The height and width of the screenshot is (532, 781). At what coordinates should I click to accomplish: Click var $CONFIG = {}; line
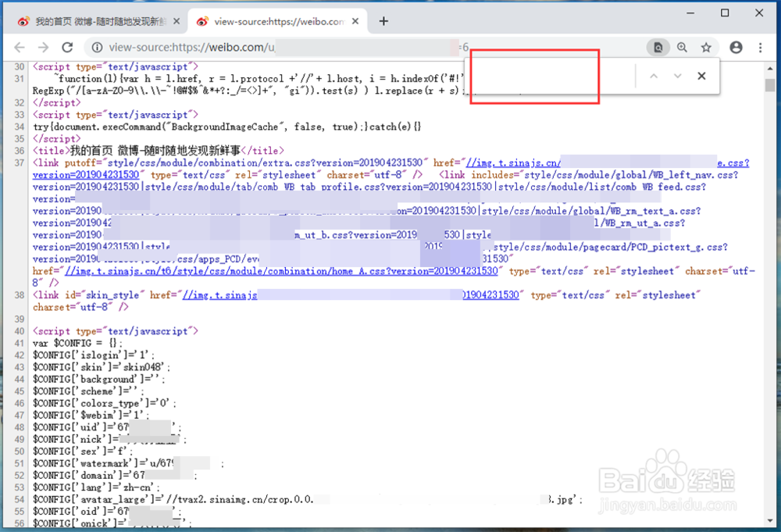(77, 343)
